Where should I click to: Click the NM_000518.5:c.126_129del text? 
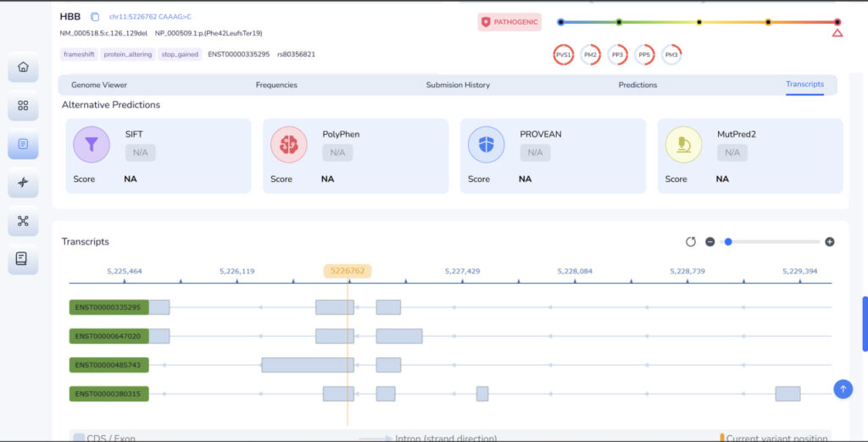pos(103,33)
